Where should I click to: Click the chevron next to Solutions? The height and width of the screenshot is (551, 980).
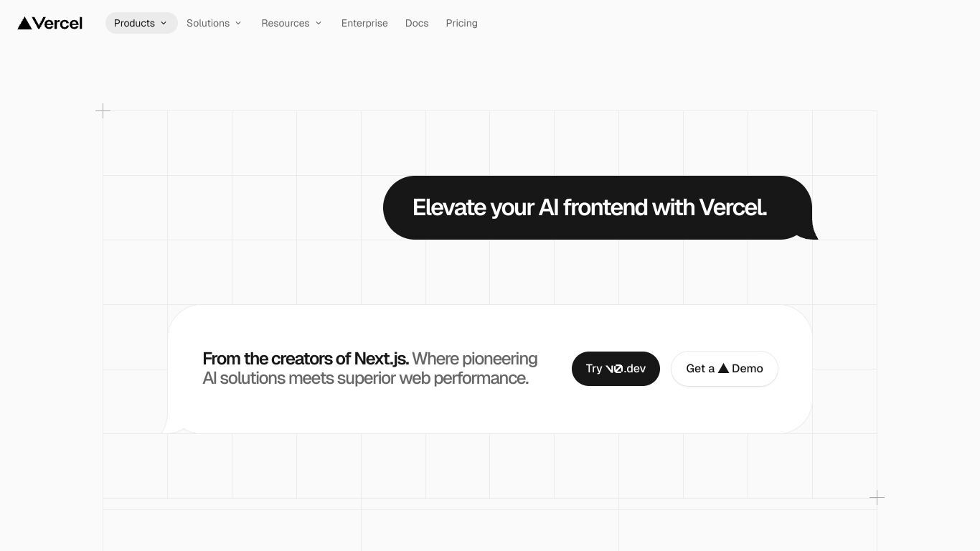pyautogui.click(x=238, y=23)
